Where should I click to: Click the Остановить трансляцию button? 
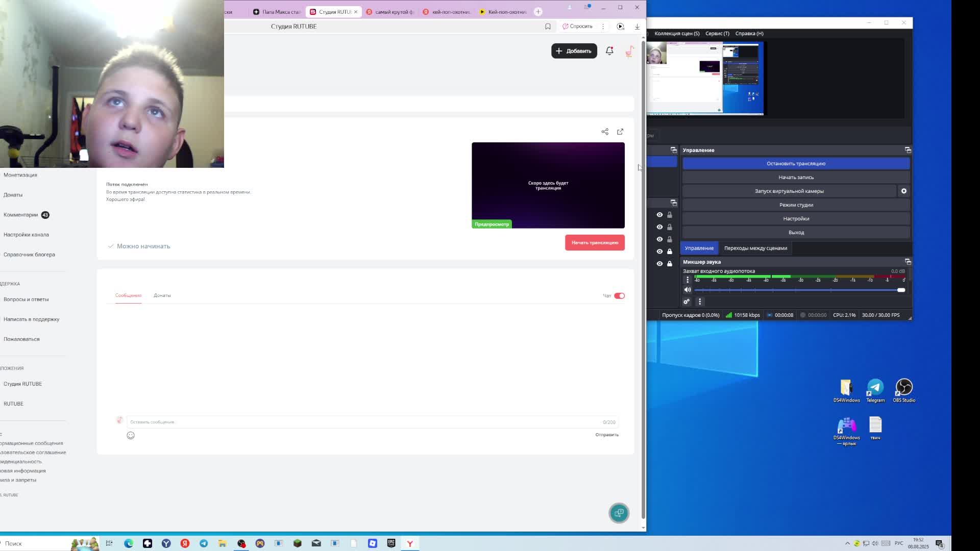point(796,163)
